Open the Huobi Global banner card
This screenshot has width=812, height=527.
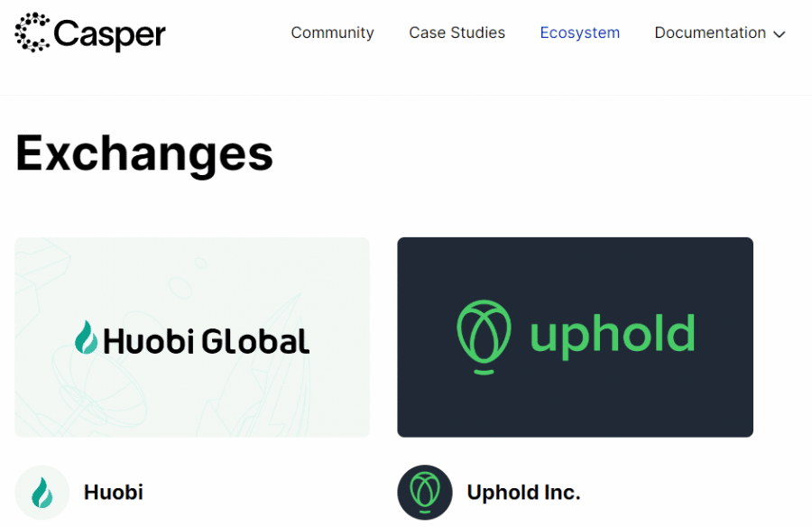(192, 337)
